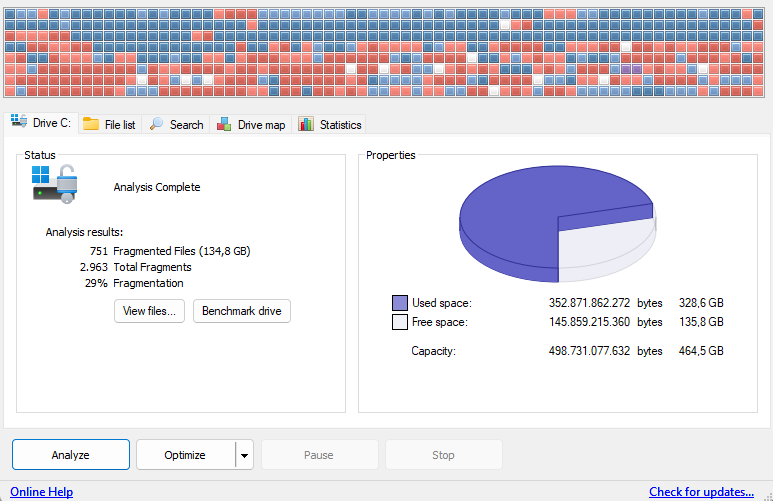Click the Optimize button
Viewport: 773px width, 501px height.
click(185, 455)
